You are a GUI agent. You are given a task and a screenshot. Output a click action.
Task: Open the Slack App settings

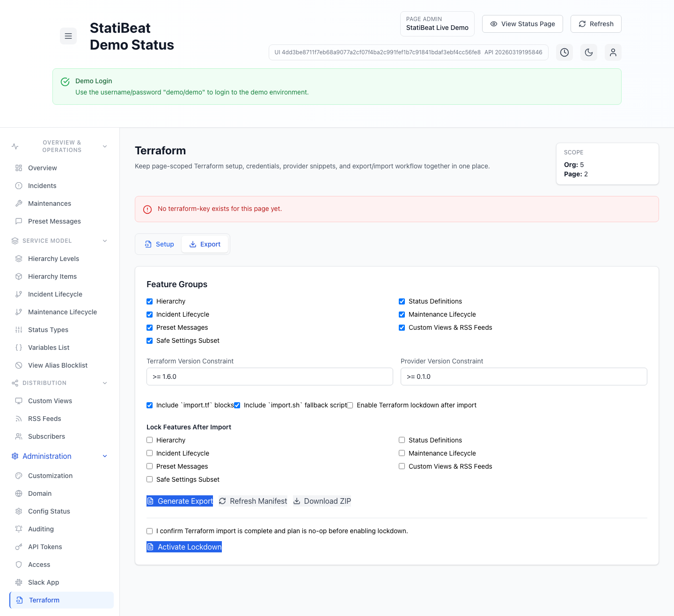pos(44,582)
